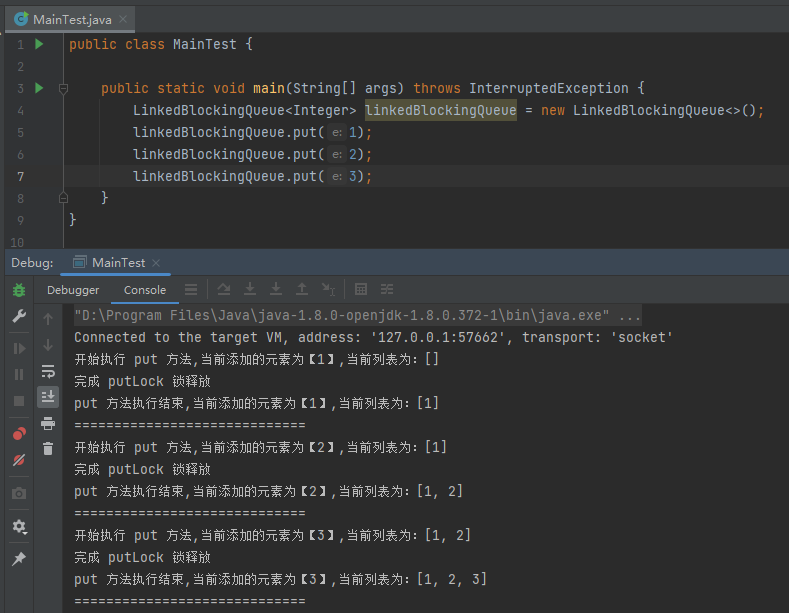
Task: Click Run to Cursor icon
Action: (x=328, y=289)
